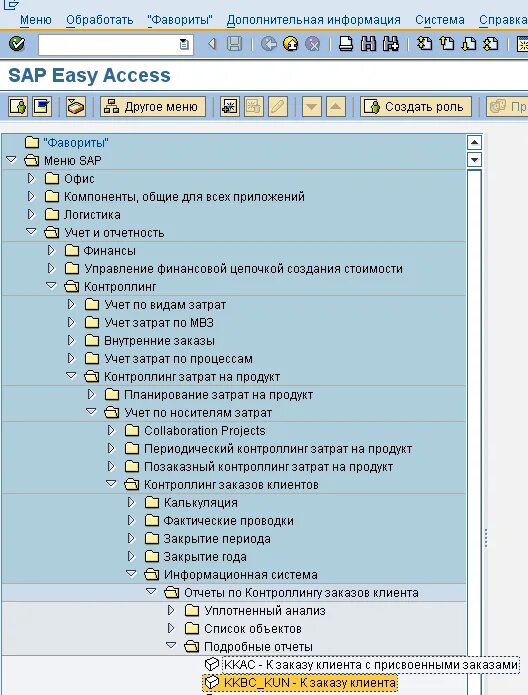Expand the Внутренние заказы node
The width and height of the screenshot is (528, 695).
[x=71, y=340]
